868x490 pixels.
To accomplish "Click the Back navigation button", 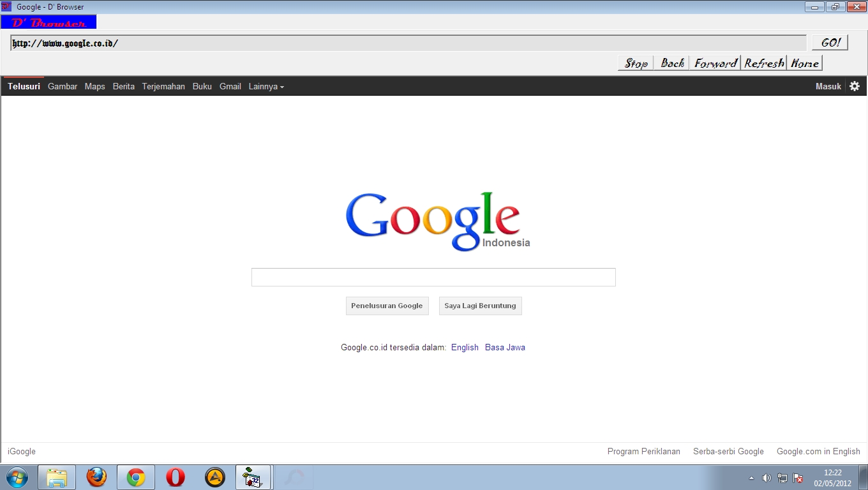I will [x=672, y=63].
